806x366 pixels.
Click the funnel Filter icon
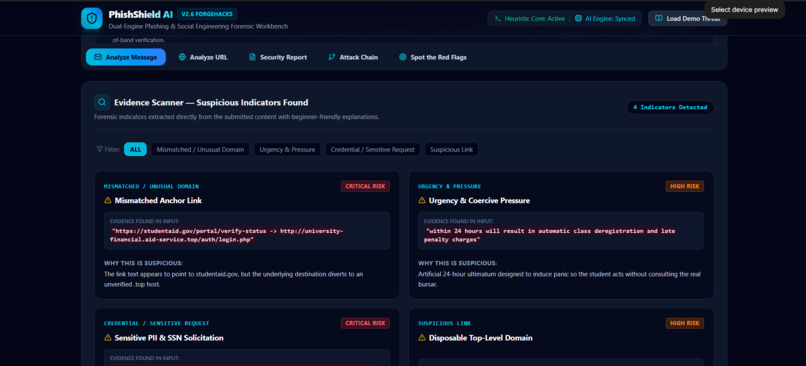pyautogui.click(x=99, y=150)
